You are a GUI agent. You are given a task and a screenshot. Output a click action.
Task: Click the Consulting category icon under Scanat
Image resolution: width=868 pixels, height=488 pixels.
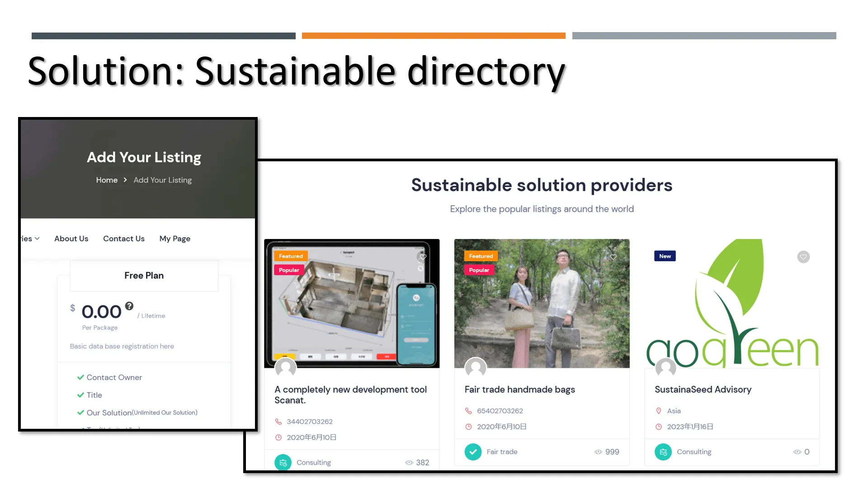(x=283, y=462)
